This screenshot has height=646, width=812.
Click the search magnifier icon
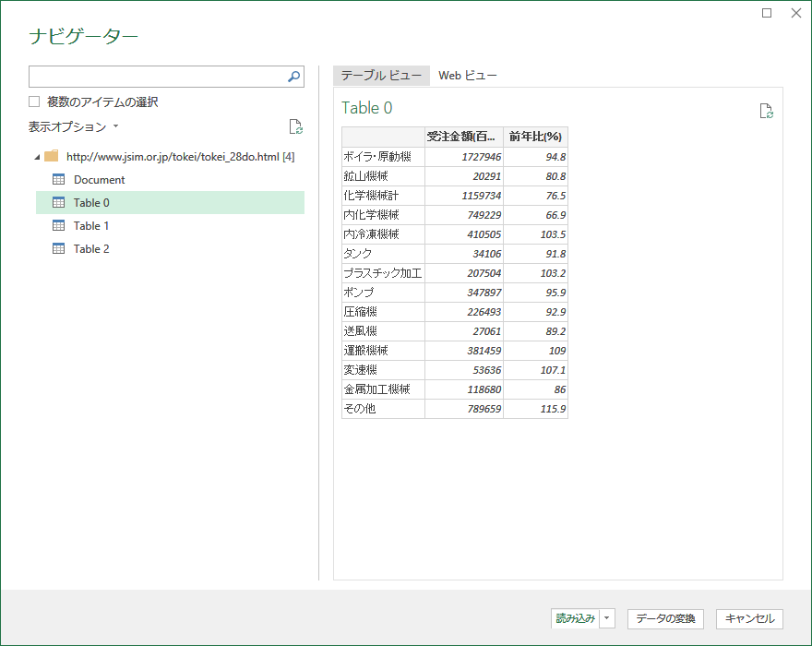(293, 77)
